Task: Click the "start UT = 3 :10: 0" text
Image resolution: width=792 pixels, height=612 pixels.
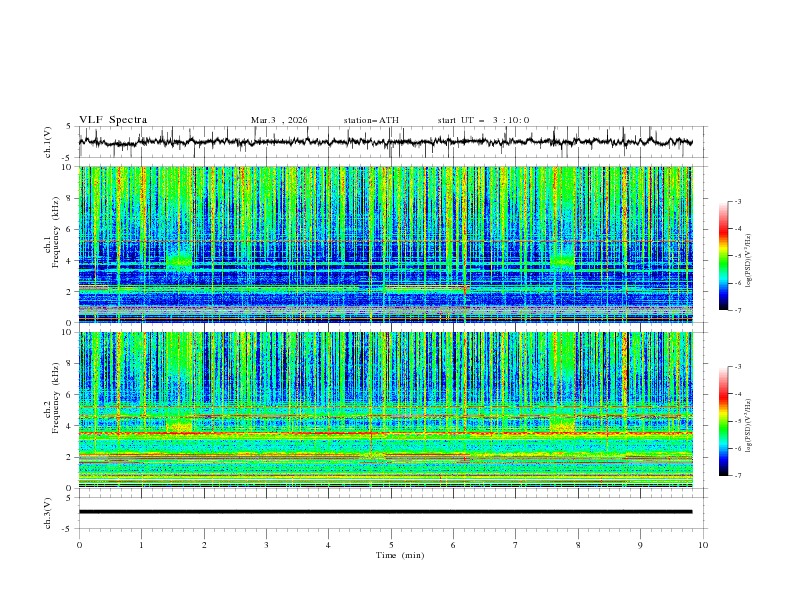Action: pos(483,120)
